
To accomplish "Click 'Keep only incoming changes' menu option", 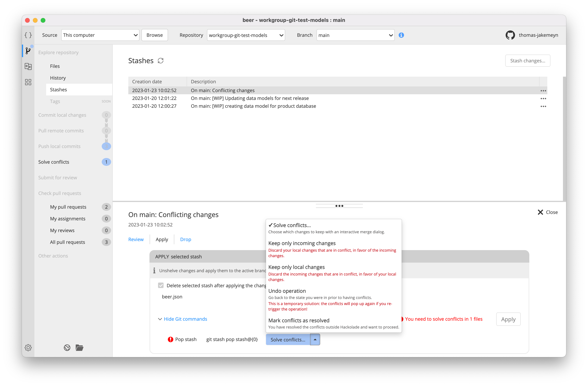I will click(302, 243).
